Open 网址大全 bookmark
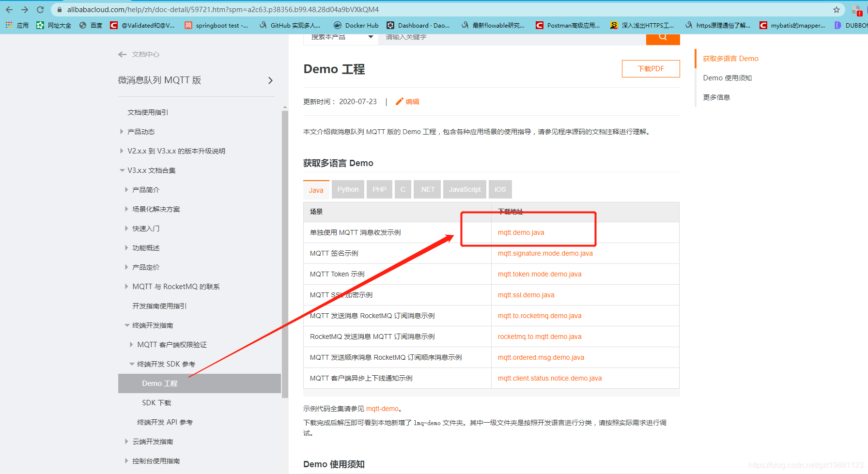 54,25
